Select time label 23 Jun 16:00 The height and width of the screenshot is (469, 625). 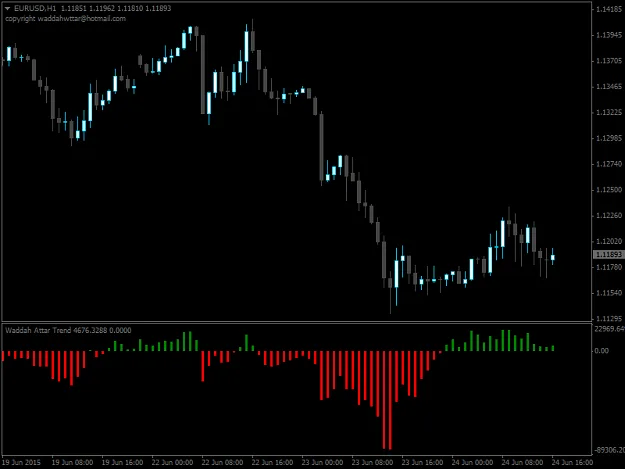click(x=422, y=463)
